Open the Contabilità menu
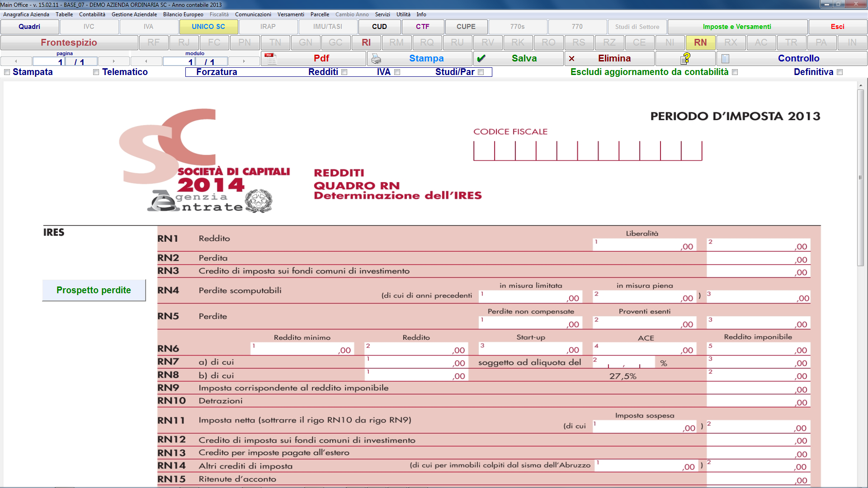 click(x=92, y=14)
